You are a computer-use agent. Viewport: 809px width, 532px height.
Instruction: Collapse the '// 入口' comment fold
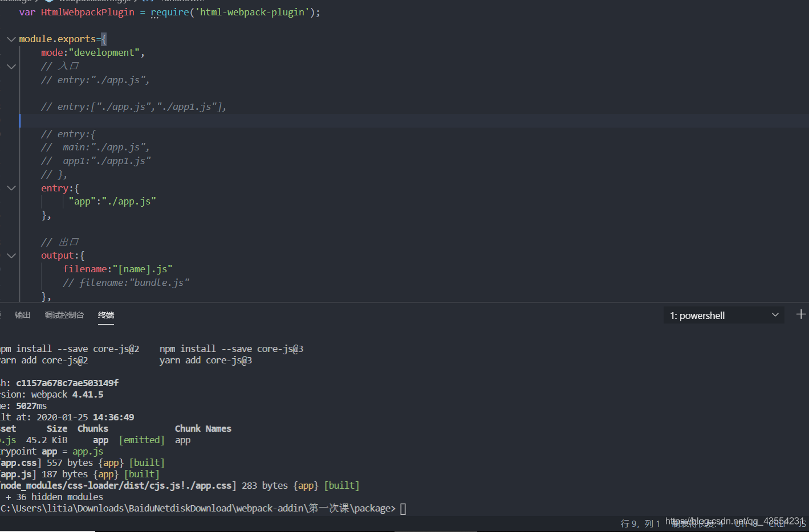(11, 67)
